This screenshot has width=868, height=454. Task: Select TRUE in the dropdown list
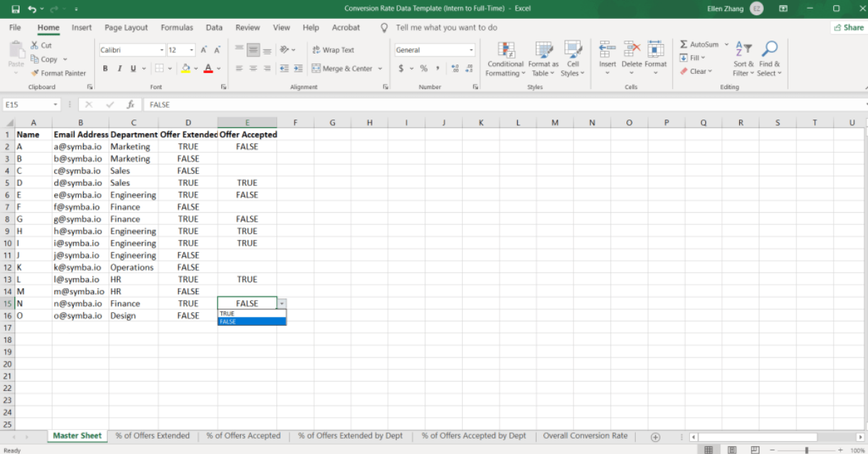point(252,314)
